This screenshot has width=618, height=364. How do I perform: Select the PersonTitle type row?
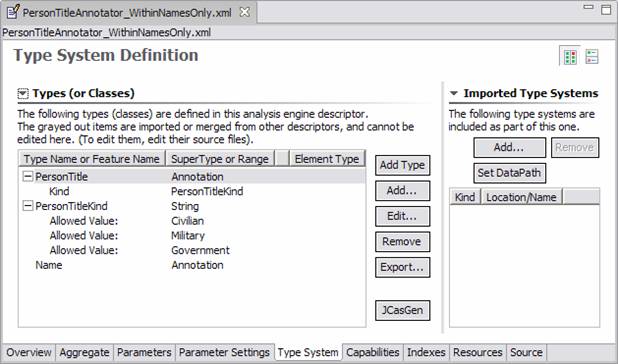click(192, 176)
